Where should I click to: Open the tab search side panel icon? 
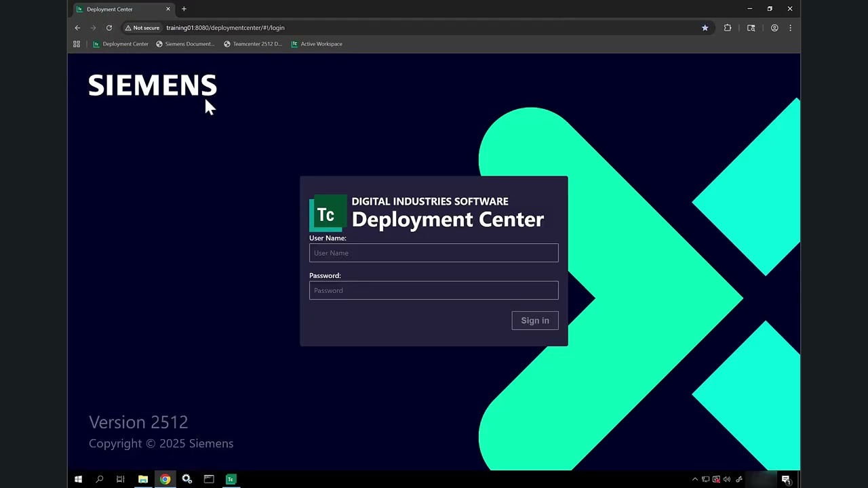(751, 28)
